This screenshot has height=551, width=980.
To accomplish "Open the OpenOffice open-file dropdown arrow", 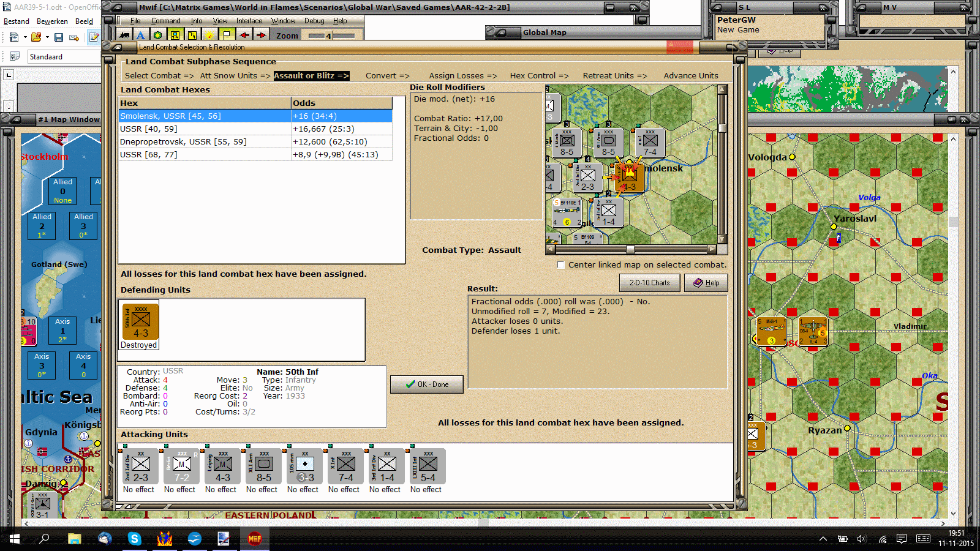I will [47, 37].
